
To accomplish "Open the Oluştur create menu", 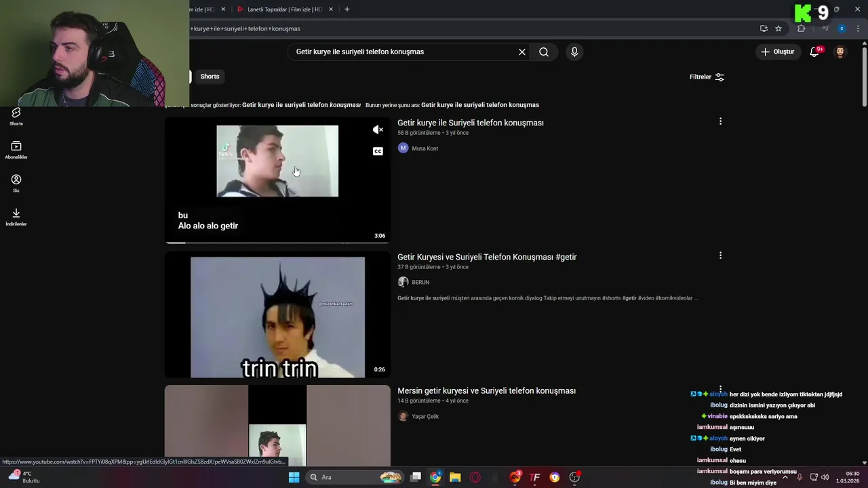I will pos(777,52).
